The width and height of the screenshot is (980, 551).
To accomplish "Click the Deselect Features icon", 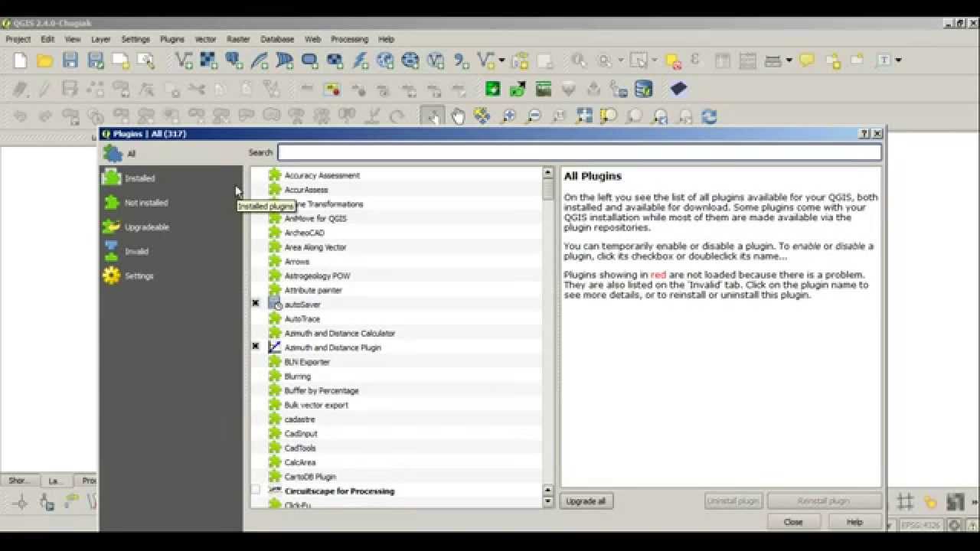I will tap(673, 60).
